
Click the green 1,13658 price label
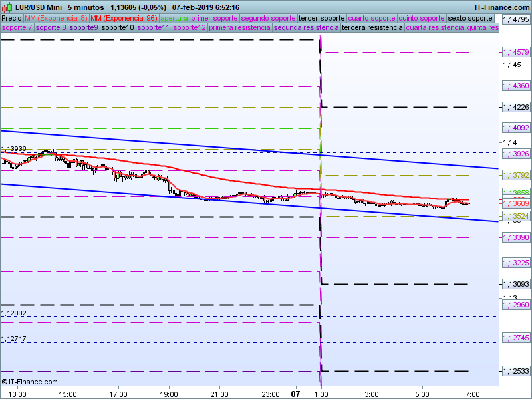tap(515, 192)
